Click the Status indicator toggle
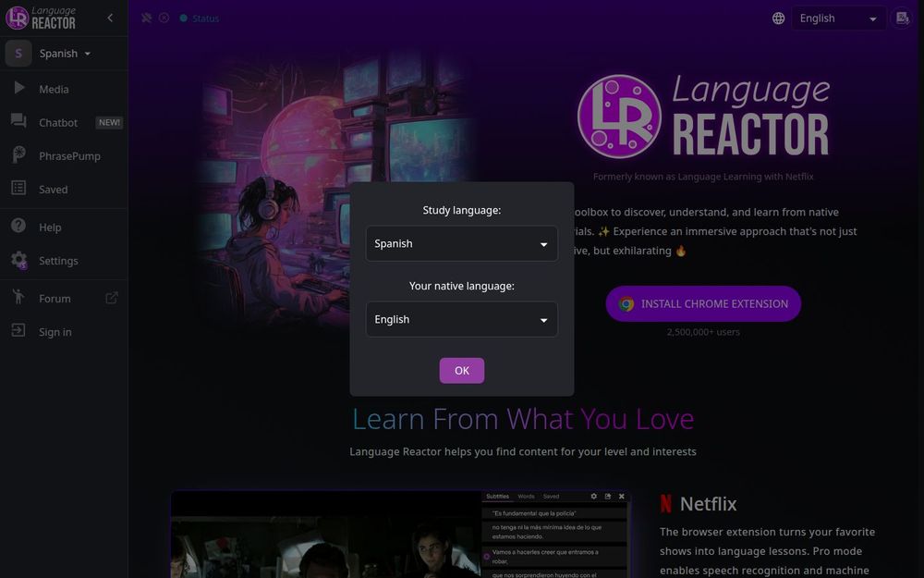The height and width of the screenshot is (578, 924). point(198,18)
